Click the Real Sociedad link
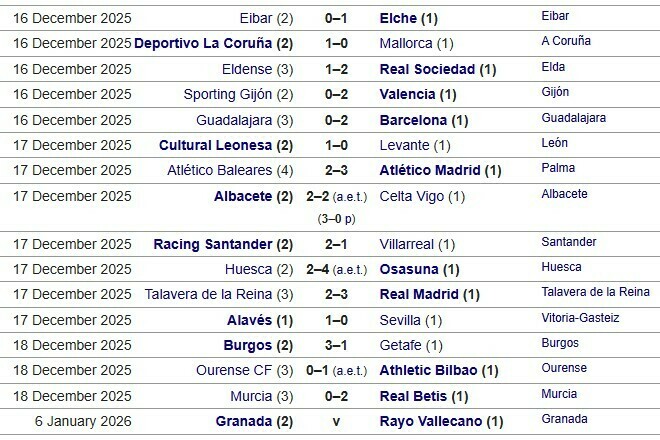660x440 pixels. coord(428,68)
